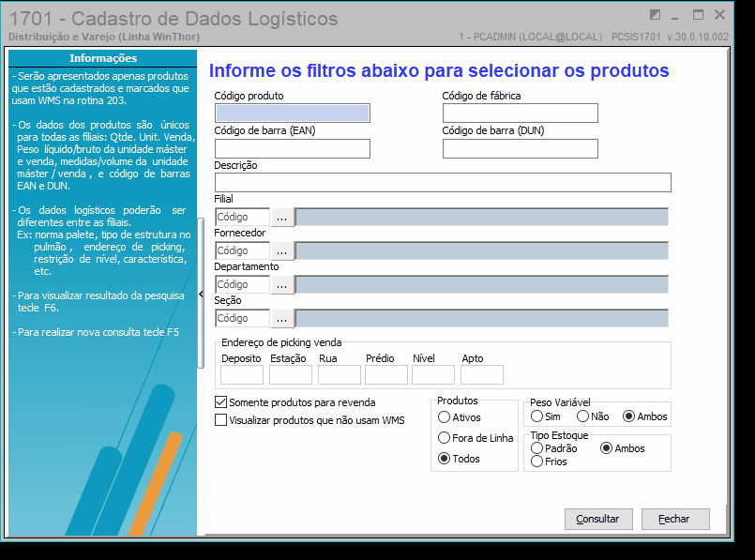Click the Rua picking address field
The image size is (755, 560).
pos(339,374)
